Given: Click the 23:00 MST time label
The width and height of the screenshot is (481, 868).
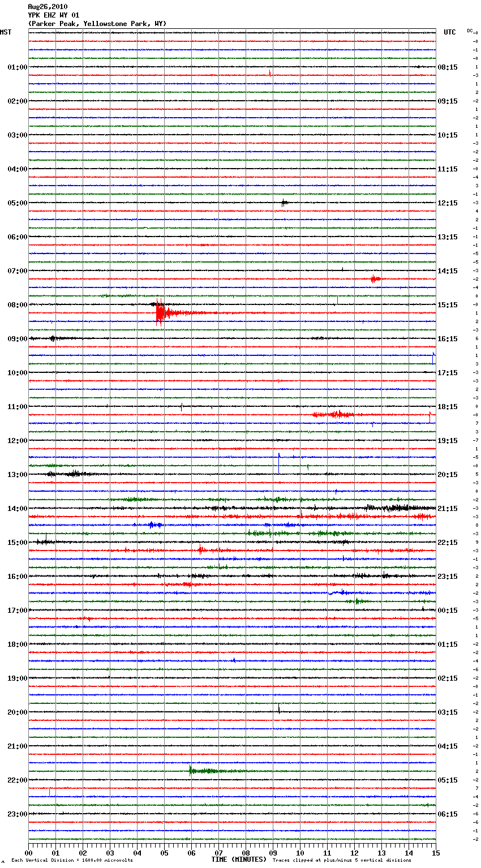Looking at the screenshot, I should (x=18, y=814).
